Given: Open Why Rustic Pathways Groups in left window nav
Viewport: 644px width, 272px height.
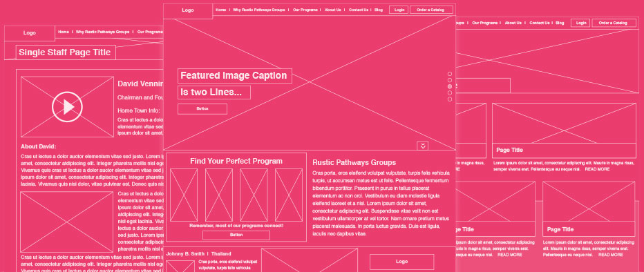Looking at the screenshot, I should [103, 32].
